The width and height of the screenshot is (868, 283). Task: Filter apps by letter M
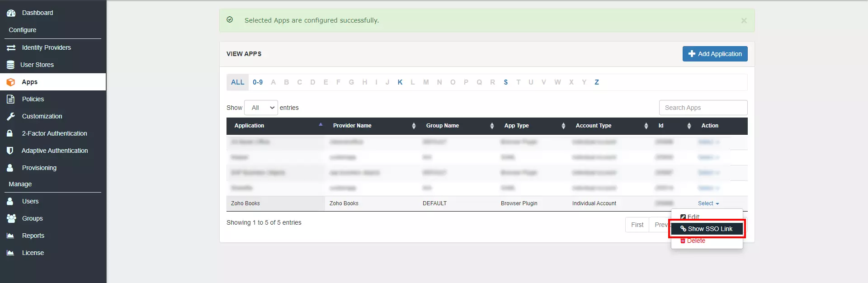pos(426,82)
